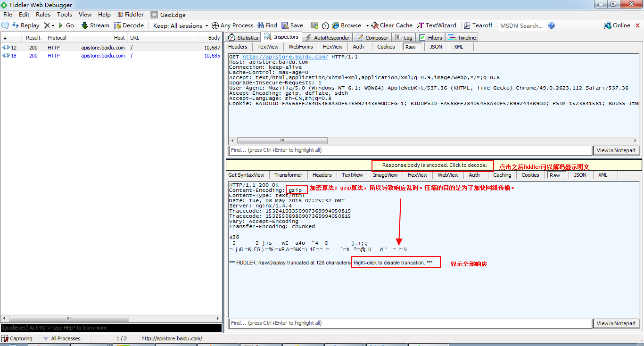
Task: Toggle Capturing status in status bar
Action: pos(17,338)
